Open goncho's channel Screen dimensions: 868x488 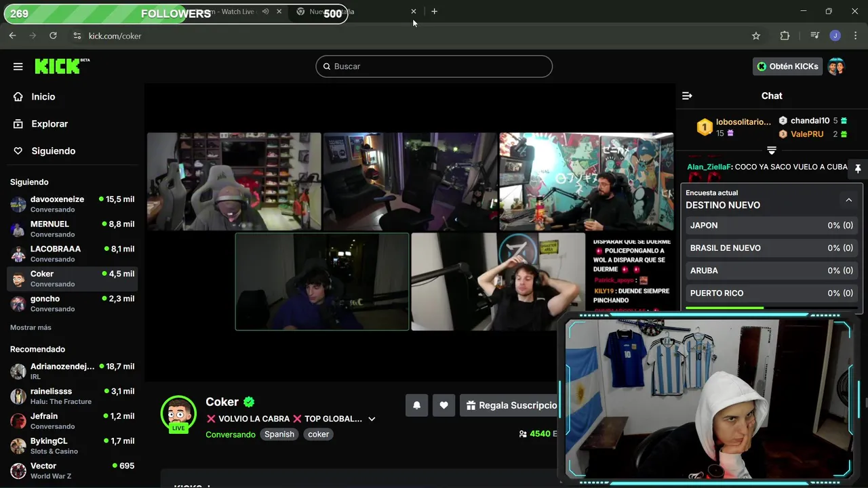click(72, 304)
